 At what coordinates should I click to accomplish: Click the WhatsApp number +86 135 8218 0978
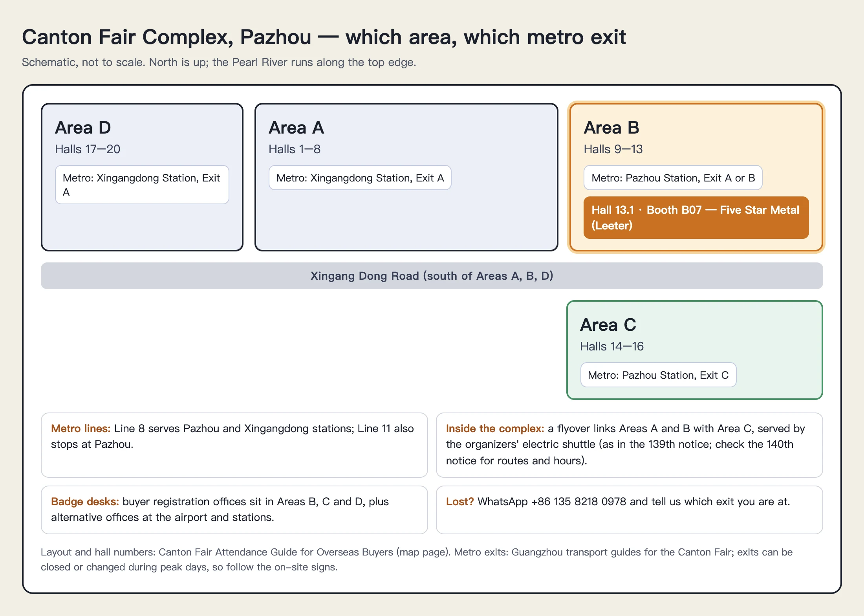pos(578,502)
